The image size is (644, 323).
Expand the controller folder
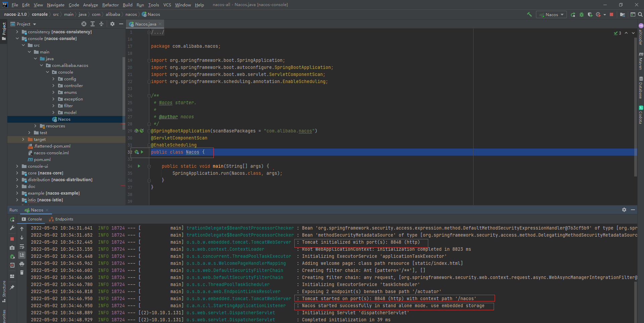pos(53,85)
